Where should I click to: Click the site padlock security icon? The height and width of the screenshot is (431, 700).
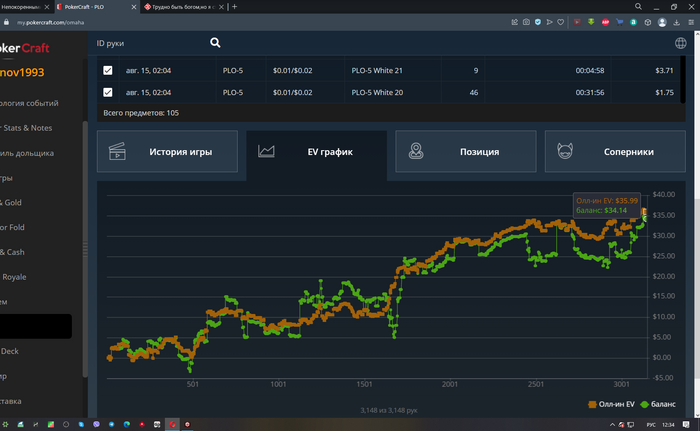point(6,22)
